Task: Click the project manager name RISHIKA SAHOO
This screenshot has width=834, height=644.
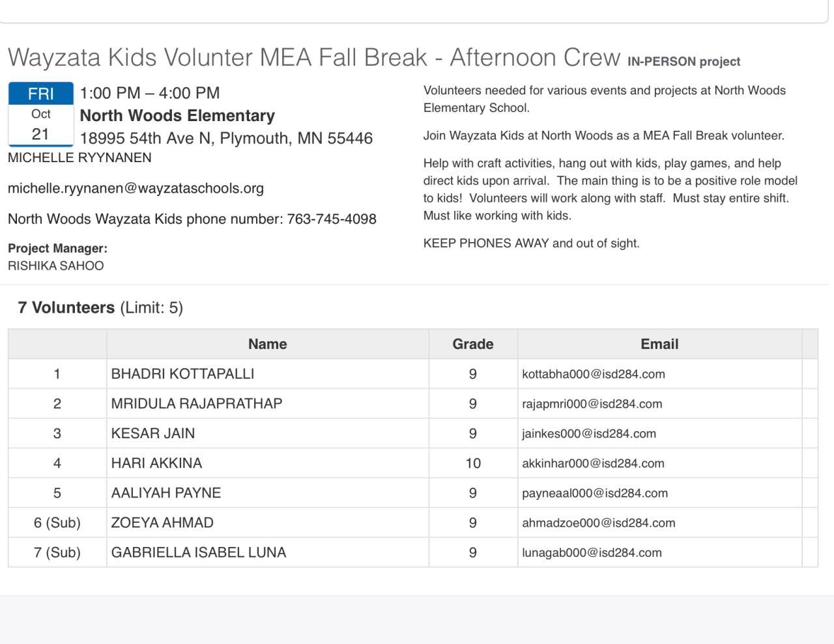Action: [x=56, y=266]
